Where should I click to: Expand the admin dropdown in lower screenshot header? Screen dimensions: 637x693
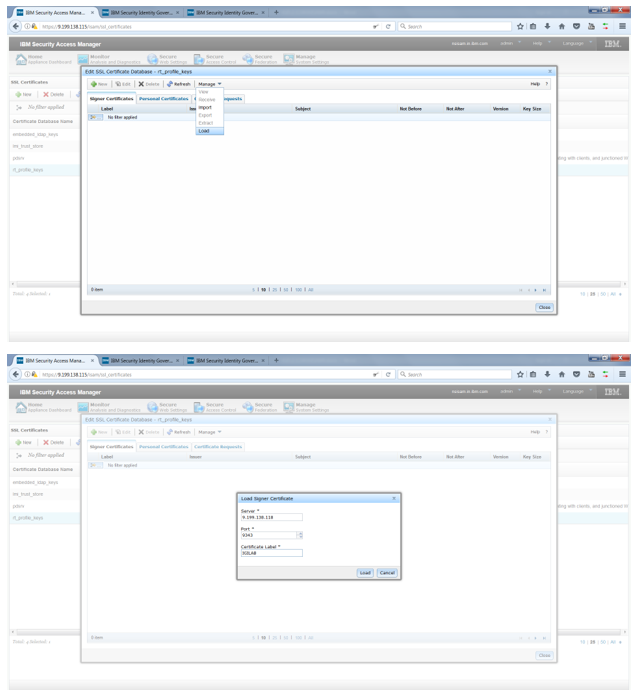[x=511, y=391]
